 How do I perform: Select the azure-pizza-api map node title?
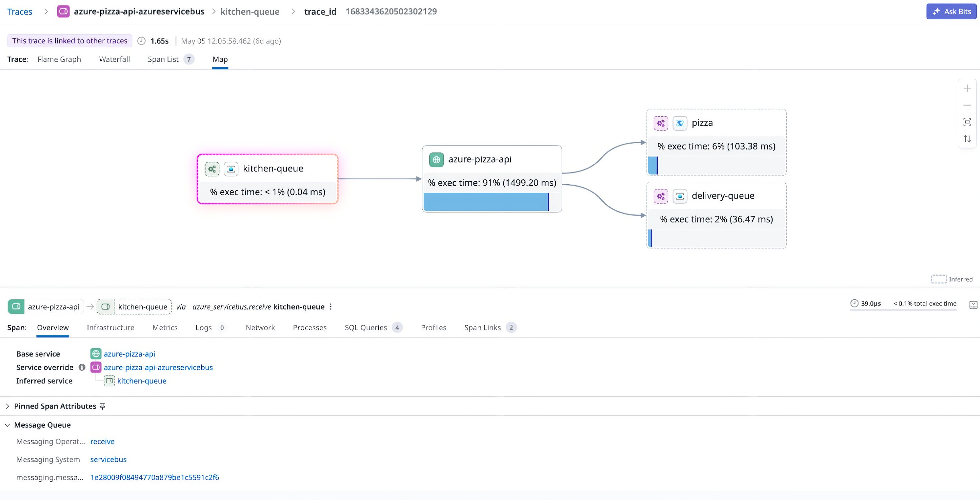point(480,159)
